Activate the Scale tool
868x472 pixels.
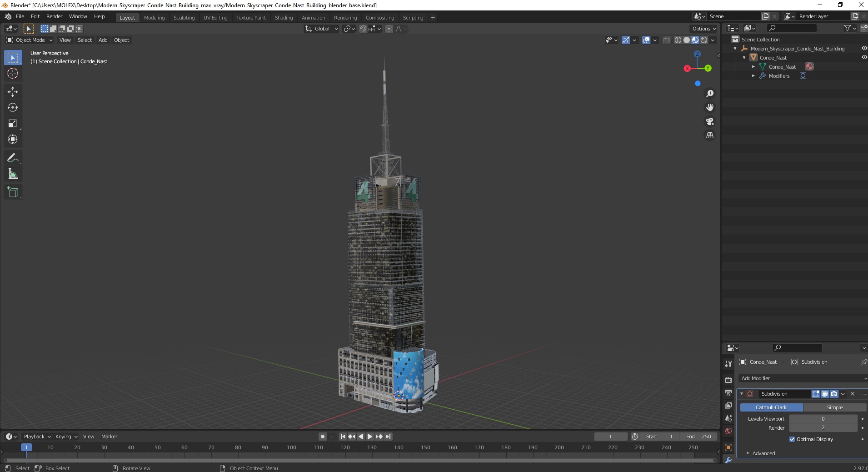[13, 124]
